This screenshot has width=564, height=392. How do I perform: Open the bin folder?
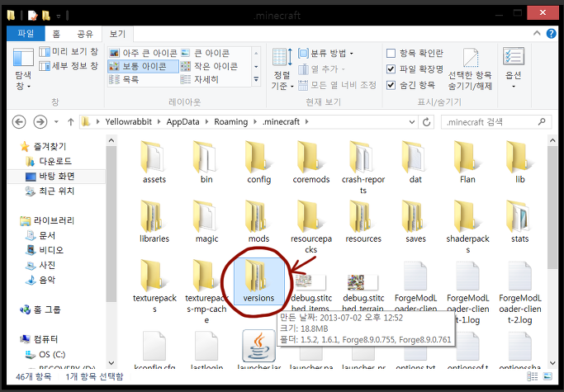tap(206, 162)
